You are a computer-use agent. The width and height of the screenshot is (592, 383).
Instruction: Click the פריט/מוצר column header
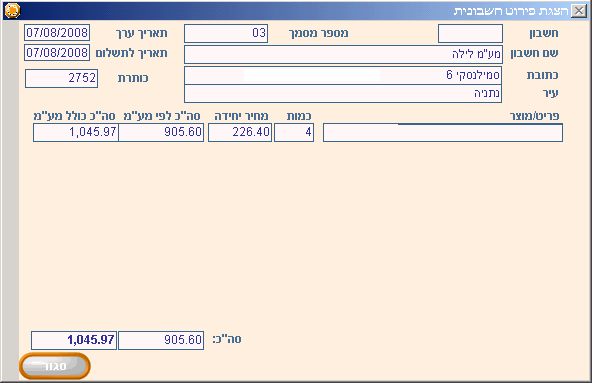[534, 116]
